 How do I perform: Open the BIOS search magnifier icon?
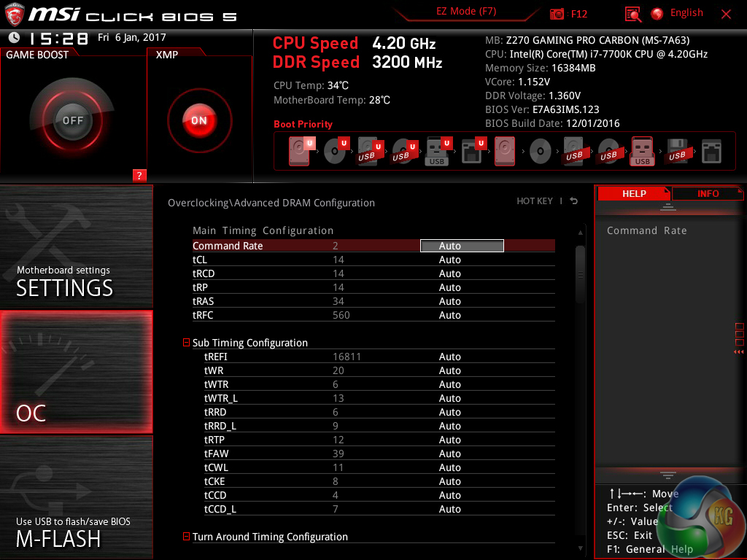[x=633, y=15]
